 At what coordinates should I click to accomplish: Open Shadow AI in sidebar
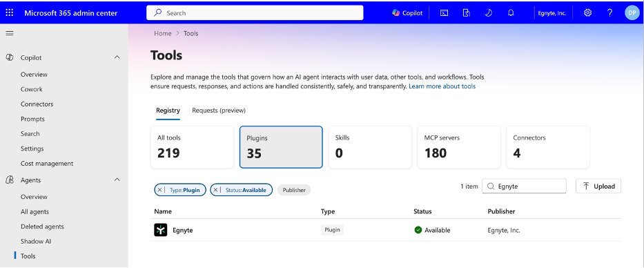pos(36,241)
